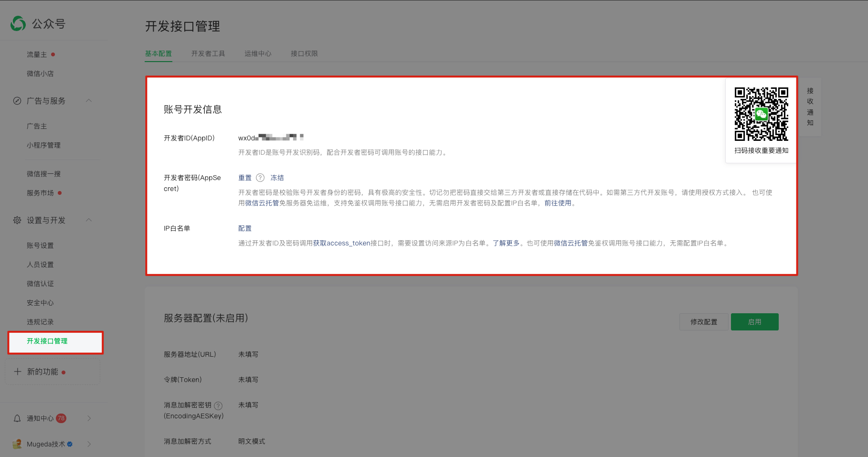Click the 开发者ID(AppID) label

[189, 138]
